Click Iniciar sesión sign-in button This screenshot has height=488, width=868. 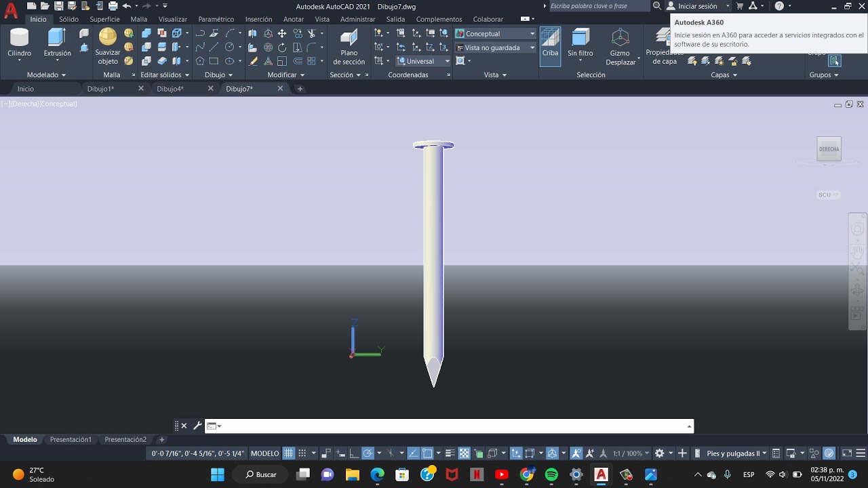[x=698, y=6]
